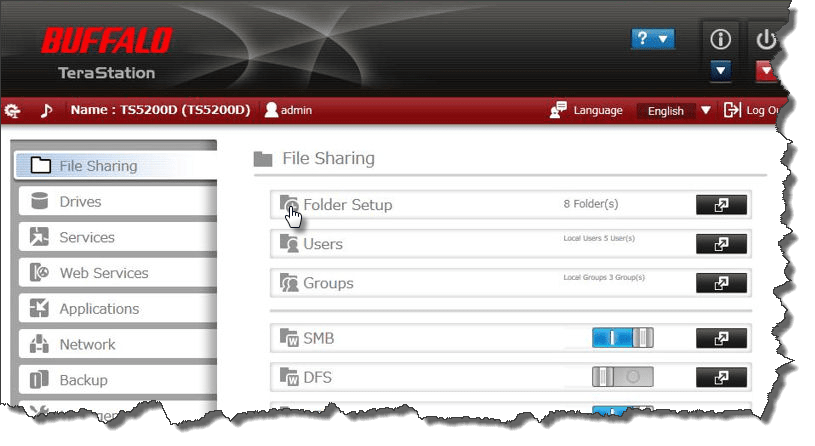Click the Groups row group-folder icon
The height and width of the screenshot is (446, 815).
(x=289, y=282)
